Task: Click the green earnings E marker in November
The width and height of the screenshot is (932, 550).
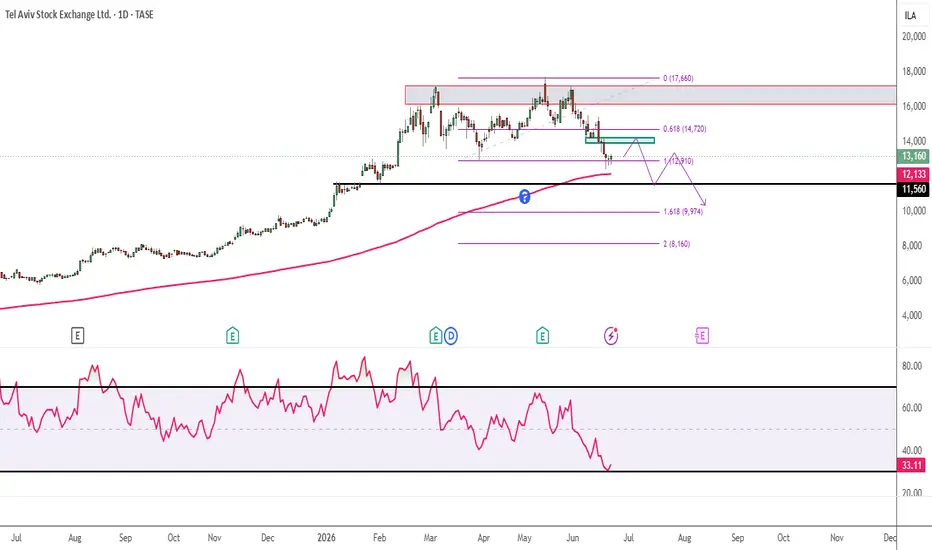Action: coord(232,336)
